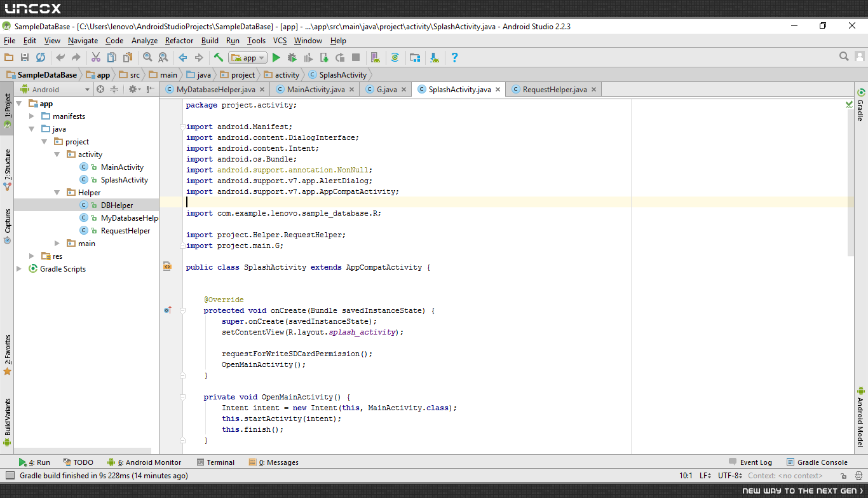
Task: Click the lock read-only status icon
Action: point(843,476)
